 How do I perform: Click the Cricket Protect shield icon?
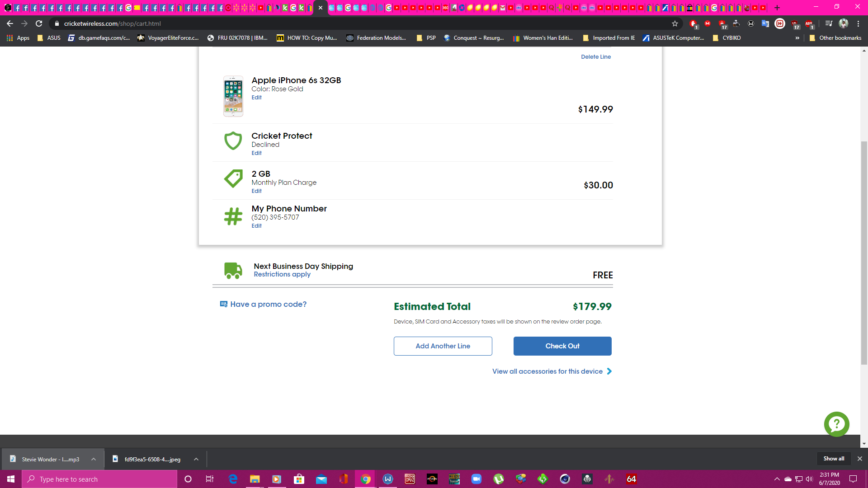coord(233,141)
